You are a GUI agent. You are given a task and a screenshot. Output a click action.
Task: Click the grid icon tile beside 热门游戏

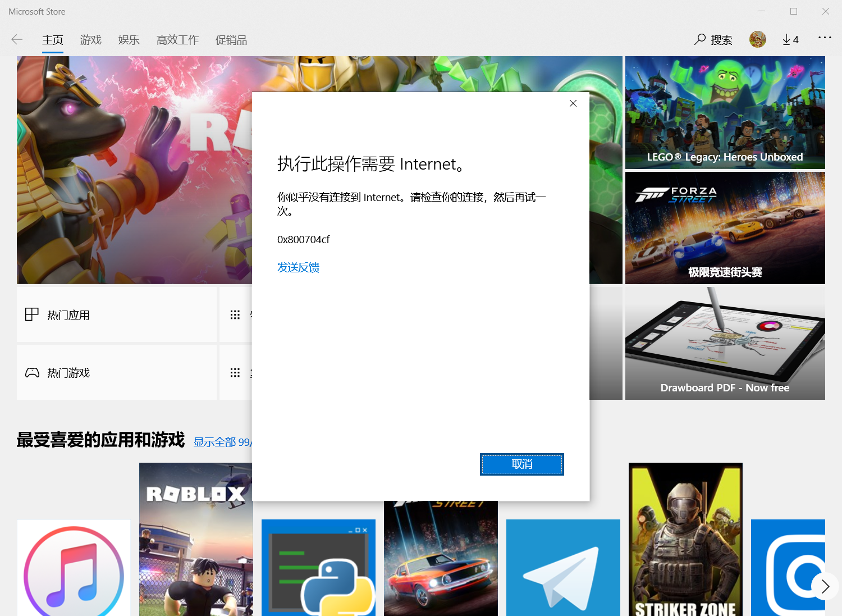click(x=236, y=372)
